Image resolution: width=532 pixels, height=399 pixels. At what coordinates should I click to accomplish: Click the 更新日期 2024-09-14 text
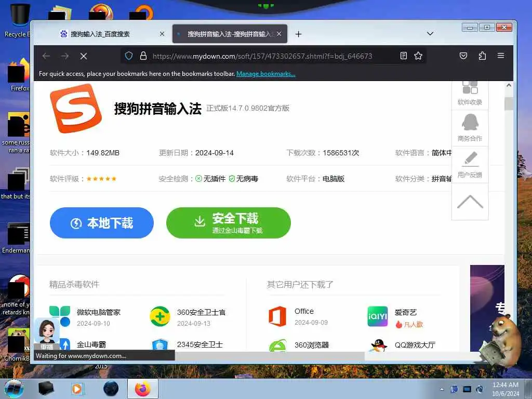click(x=196, y=153)
